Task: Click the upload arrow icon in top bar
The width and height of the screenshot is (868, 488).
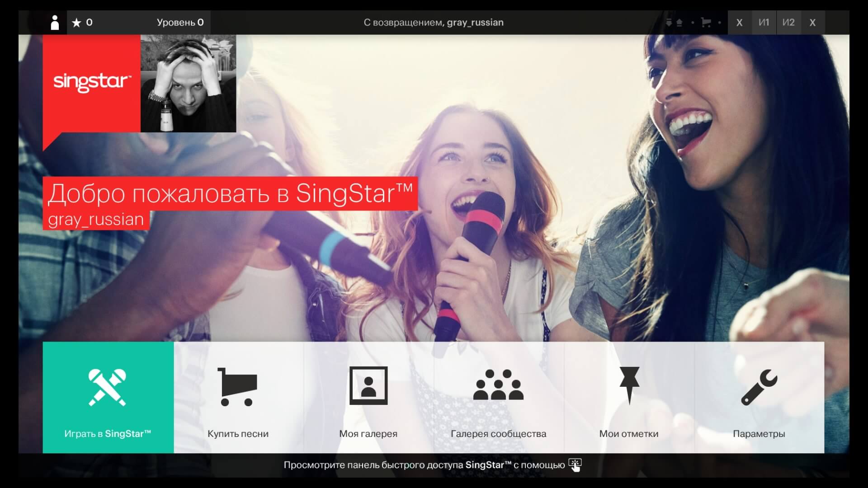Action: coord(680,22)
